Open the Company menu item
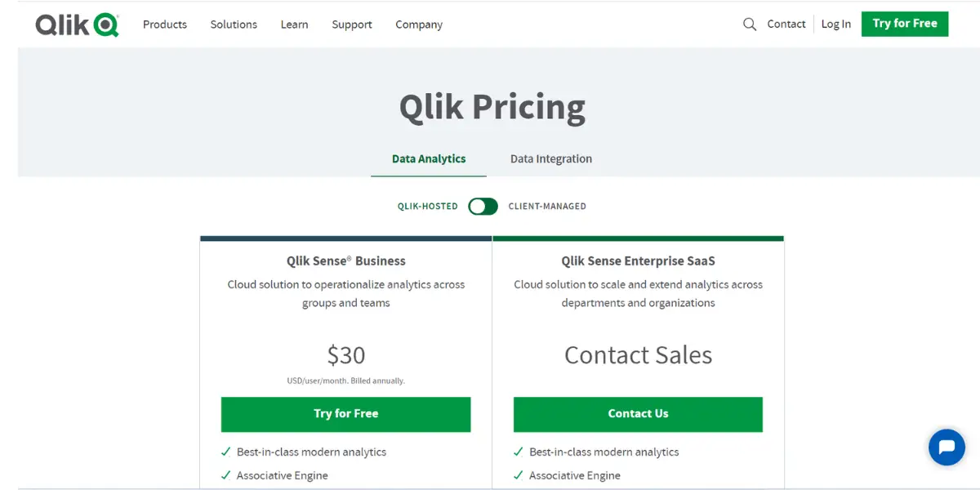 pos(419,24)
